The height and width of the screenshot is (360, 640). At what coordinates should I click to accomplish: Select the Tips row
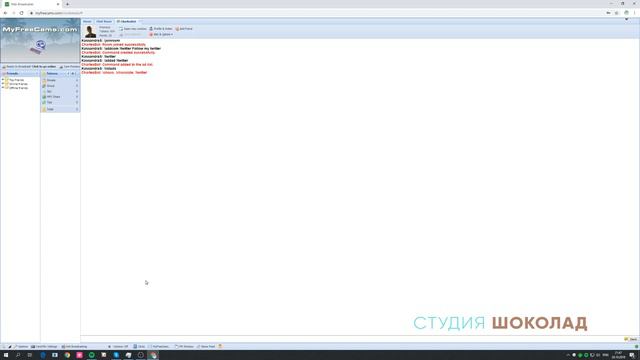coord(60,102)
